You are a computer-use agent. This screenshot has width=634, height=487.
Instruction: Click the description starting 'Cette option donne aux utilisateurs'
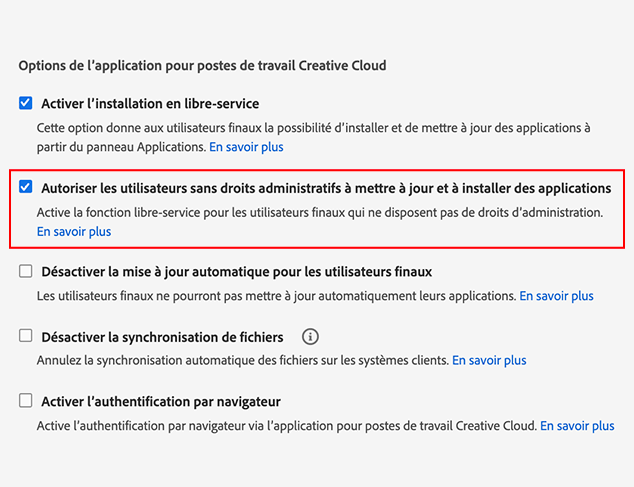[x=313, y=128]
